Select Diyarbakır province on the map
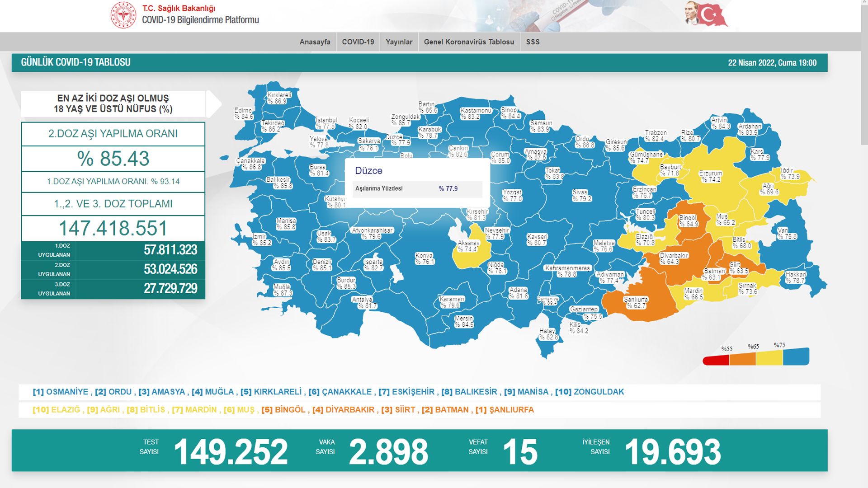868x488 pixels. pos(674,258)
